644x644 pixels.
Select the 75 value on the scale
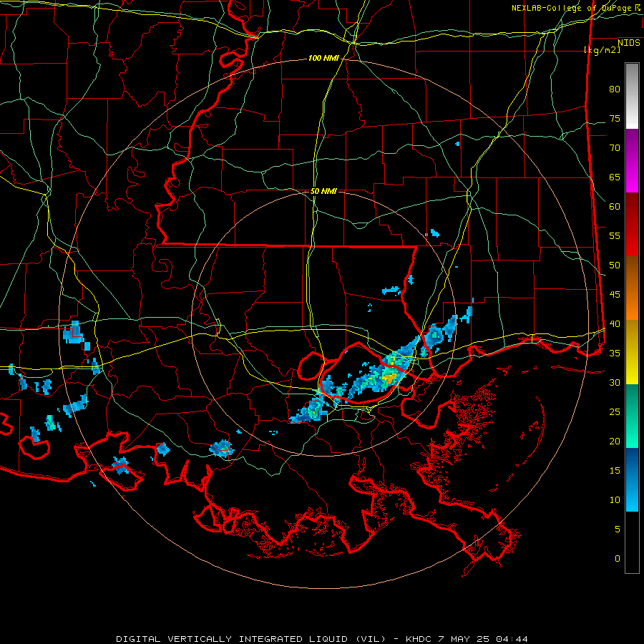click(x=615, y=119)
